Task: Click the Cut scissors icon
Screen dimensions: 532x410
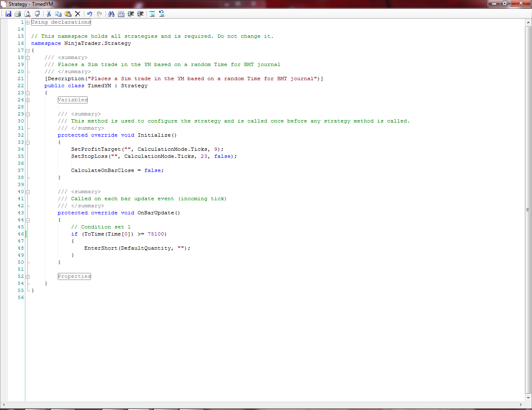Action: [49, 14]
